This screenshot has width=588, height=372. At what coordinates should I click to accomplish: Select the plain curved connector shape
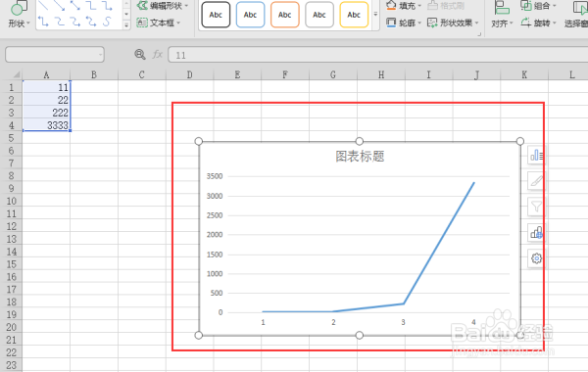pos(59,22)
